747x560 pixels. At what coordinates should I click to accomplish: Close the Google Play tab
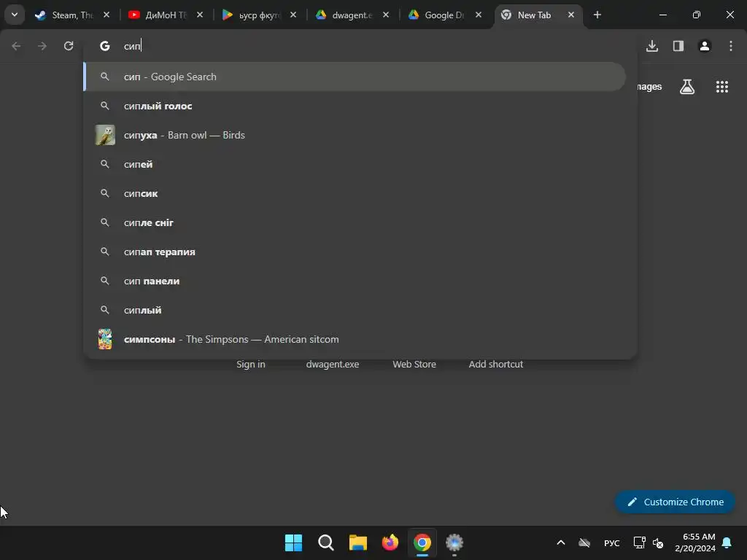pyautogui.click(x=293, y=15)
